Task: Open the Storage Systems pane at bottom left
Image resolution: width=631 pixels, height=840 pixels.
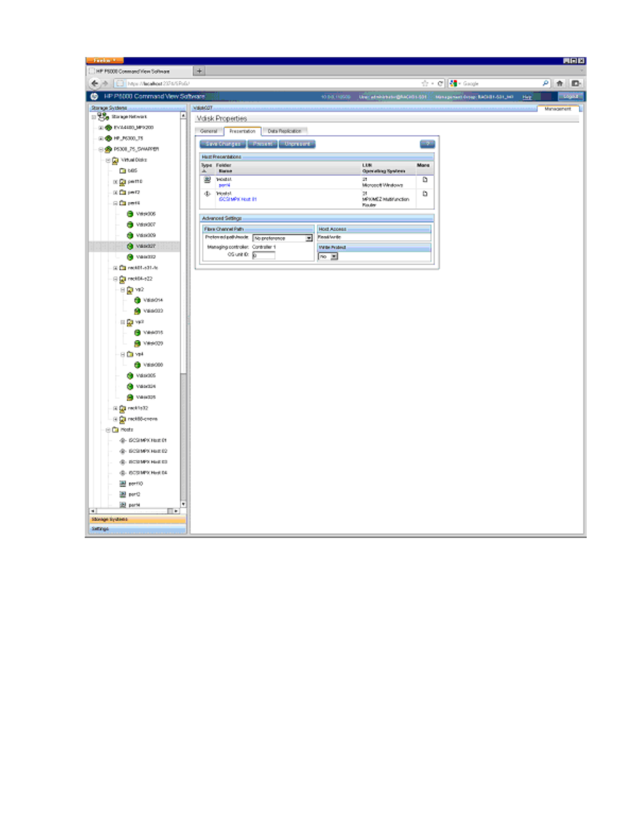Action: 138,520
